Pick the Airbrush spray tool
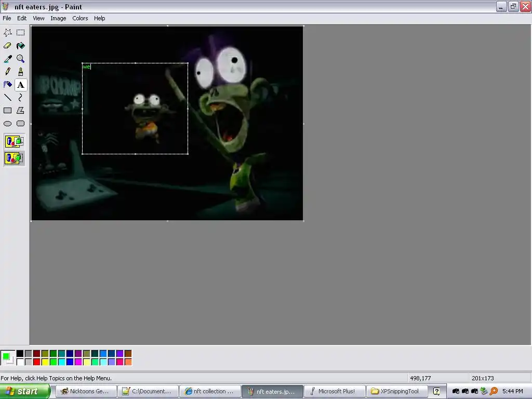This screenshot has width=532, height=399. tap(8, 85)
